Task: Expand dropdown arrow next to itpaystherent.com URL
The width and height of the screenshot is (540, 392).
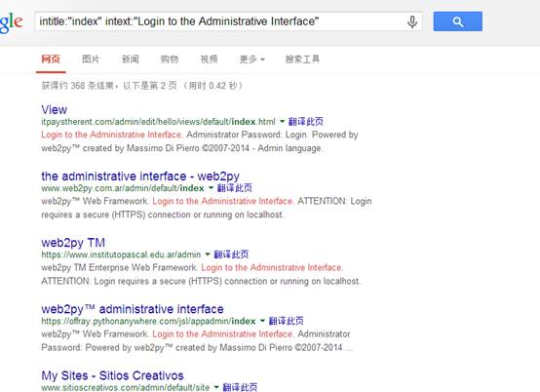Action: [282, 121]
